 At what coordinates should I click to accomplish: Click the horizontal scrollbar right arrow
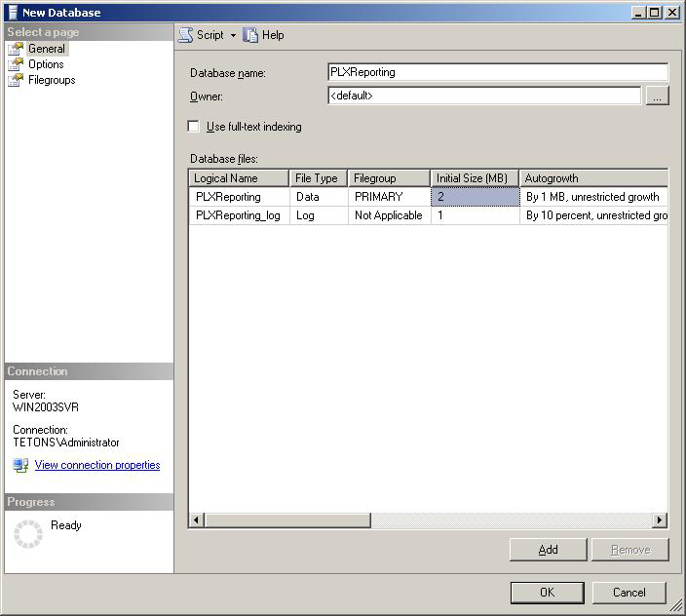pos(660,520)
